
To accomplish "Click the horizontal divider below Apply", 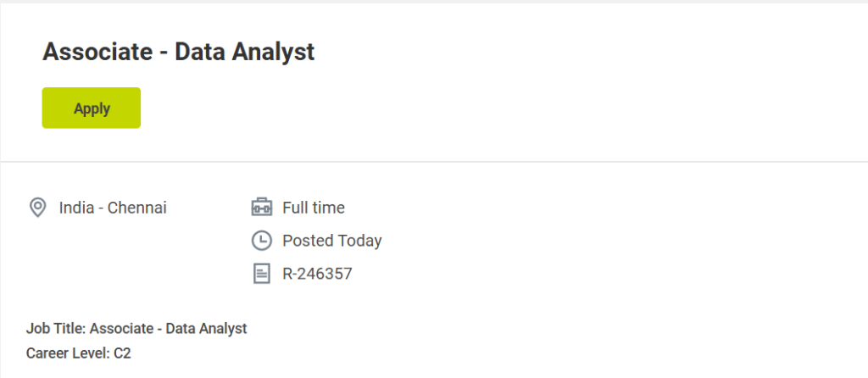I will 434,161.
